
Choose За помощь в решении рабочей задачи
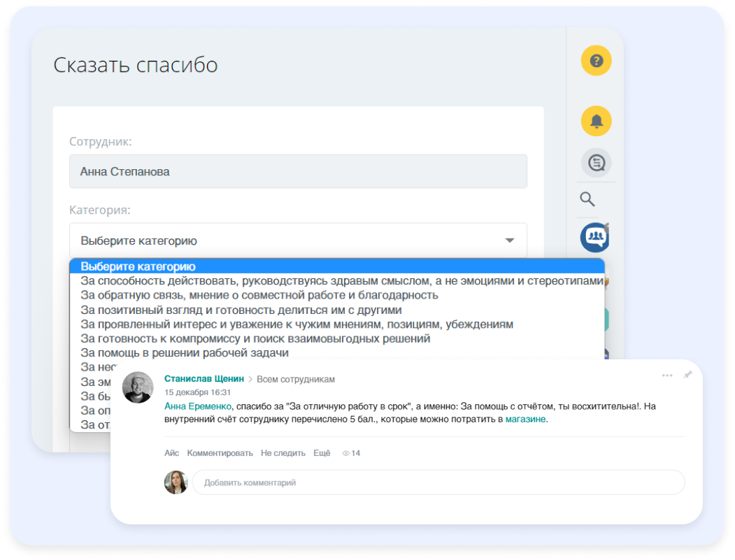click(x=337, y=352)
